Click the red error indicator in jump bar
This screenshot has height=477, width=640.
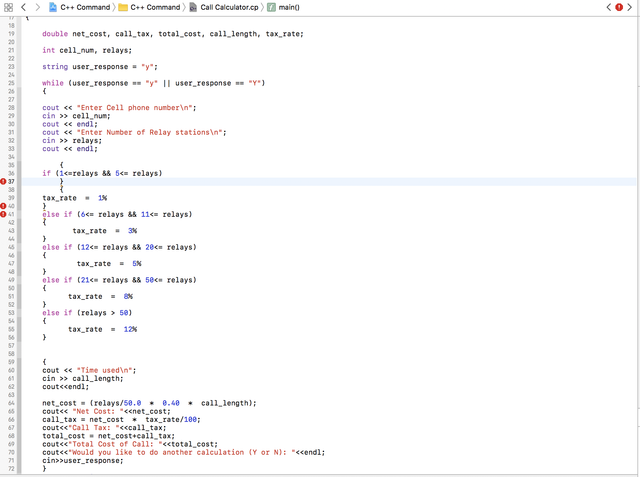619,7
